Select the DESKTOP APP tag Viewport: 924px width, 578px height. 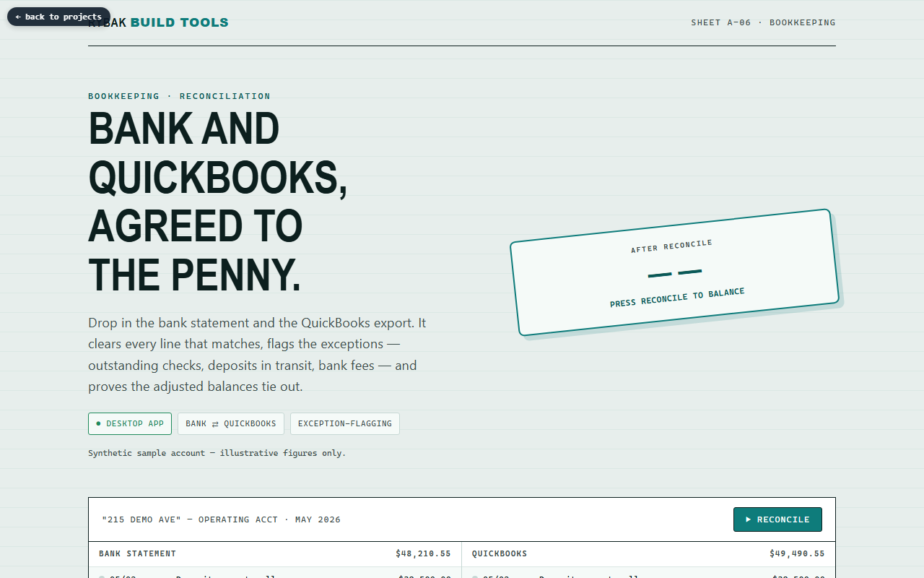pyautogui.click(x=130, y=424)
